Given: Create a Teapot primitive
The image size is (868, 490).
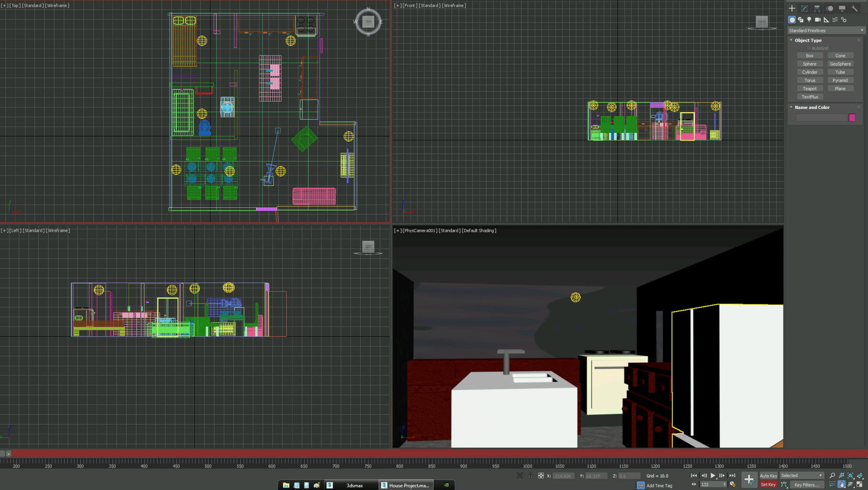Looking at the screenshot, I should click(810, 88).
